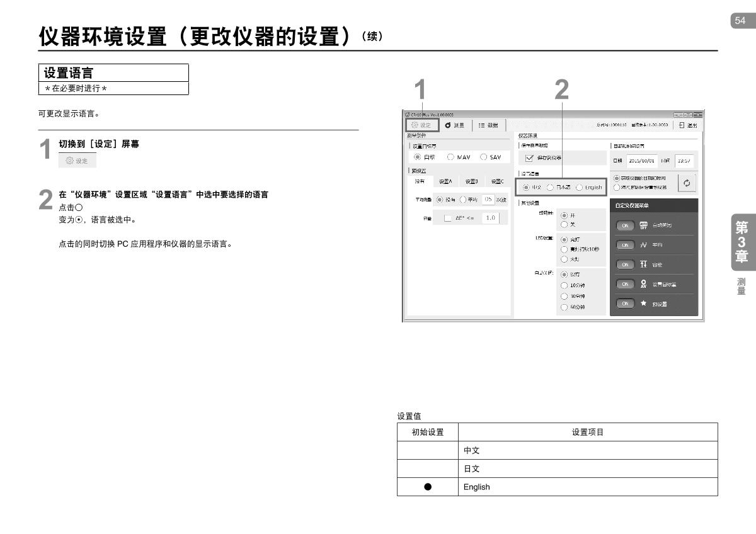Click the date field showing 2015/10/01
The image size is (756, 534).
pyautogui.click(x=642, y=160)
